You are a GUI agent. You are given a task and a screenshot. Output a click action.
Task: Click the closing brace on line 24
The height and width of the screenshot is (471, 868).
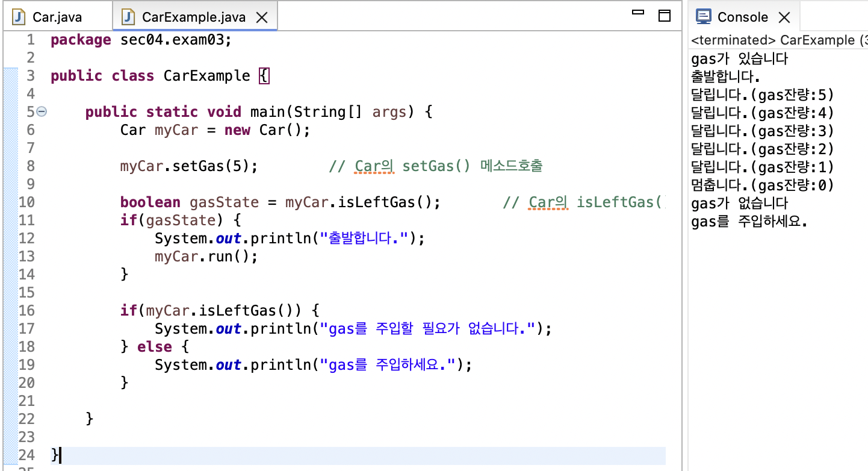pyautogui.click(x=55, y=455)
